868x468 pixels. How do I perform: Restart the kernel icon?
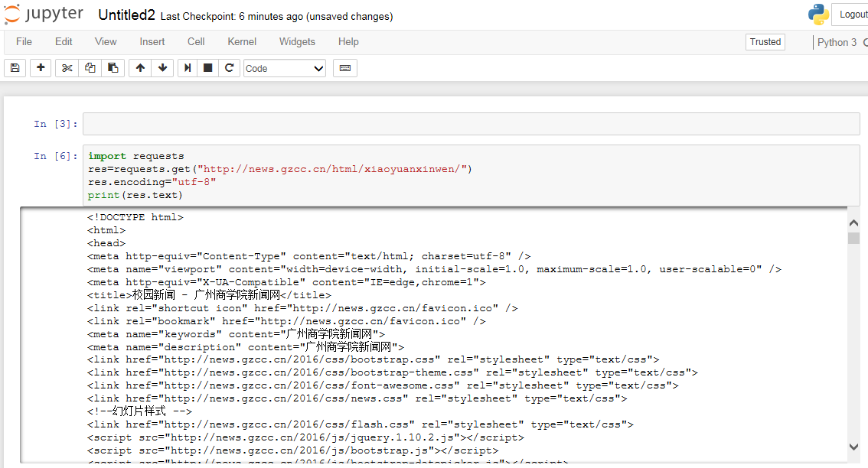229,68
